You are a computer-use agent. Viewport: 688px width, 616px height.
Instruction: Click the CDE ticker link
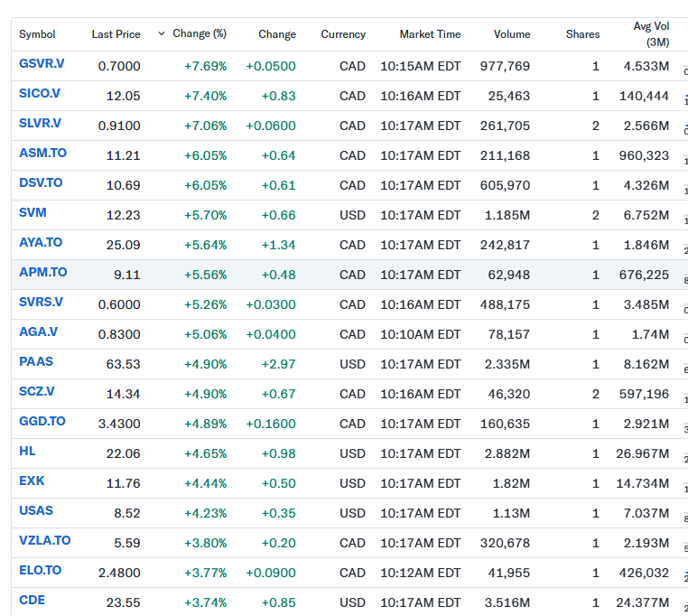32,600
